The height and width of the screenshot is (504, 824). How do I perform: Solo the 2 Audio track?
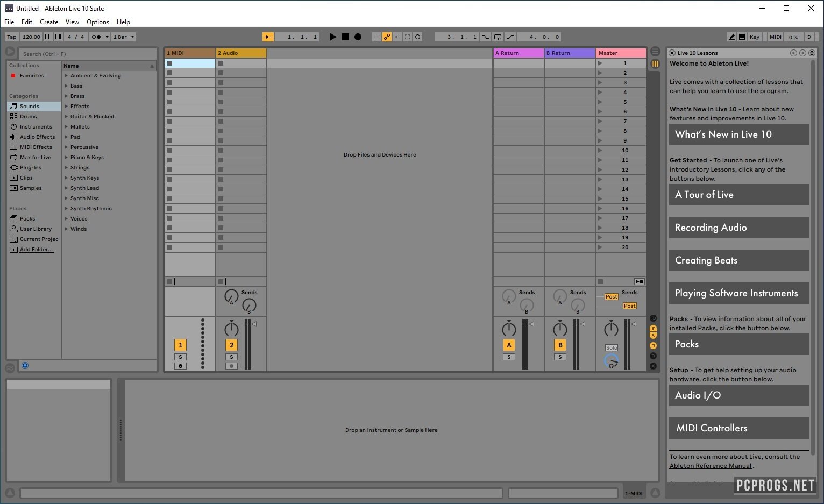pyautogui.click(x=231, y=357)
